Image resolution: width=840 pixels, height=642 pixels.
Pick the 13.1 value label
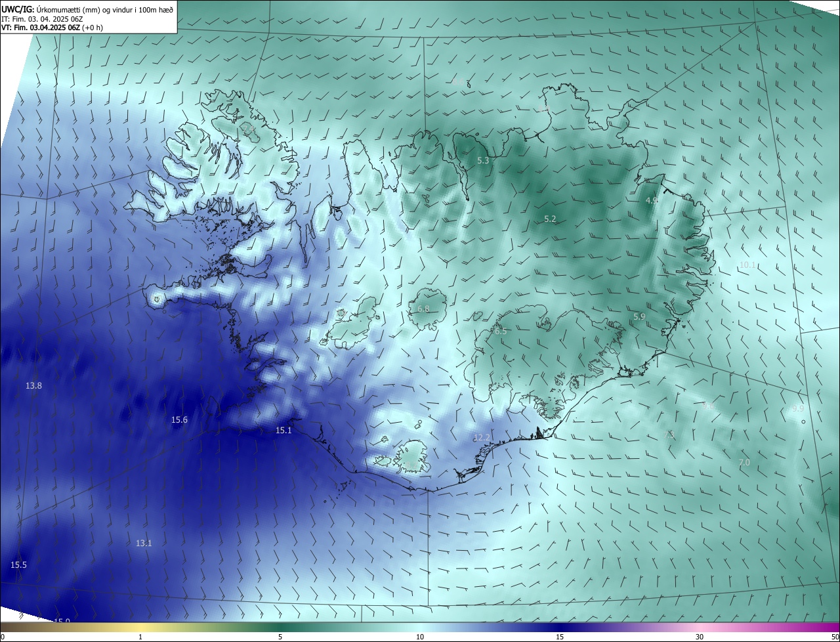(144, 544)
